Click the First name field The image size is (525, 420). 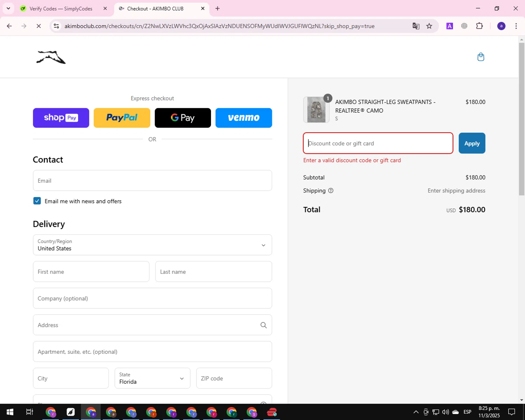(91, 272)
